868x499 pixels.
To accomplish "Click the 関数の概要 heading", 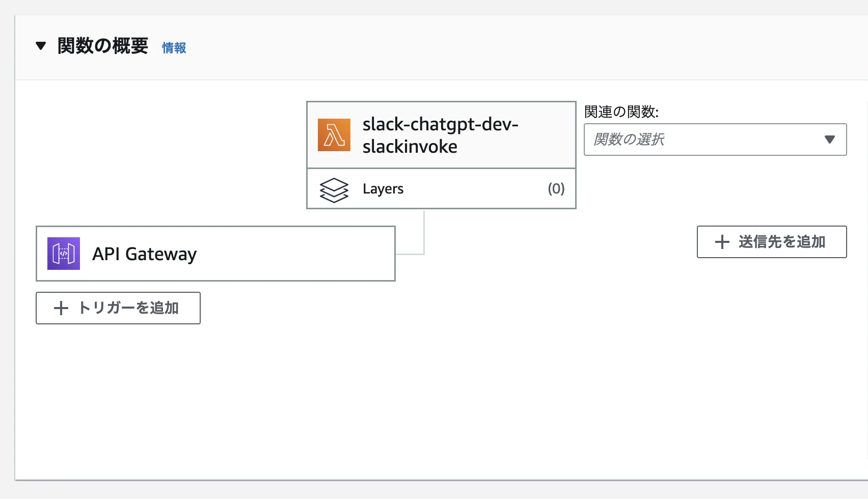I will click(103, 46).
